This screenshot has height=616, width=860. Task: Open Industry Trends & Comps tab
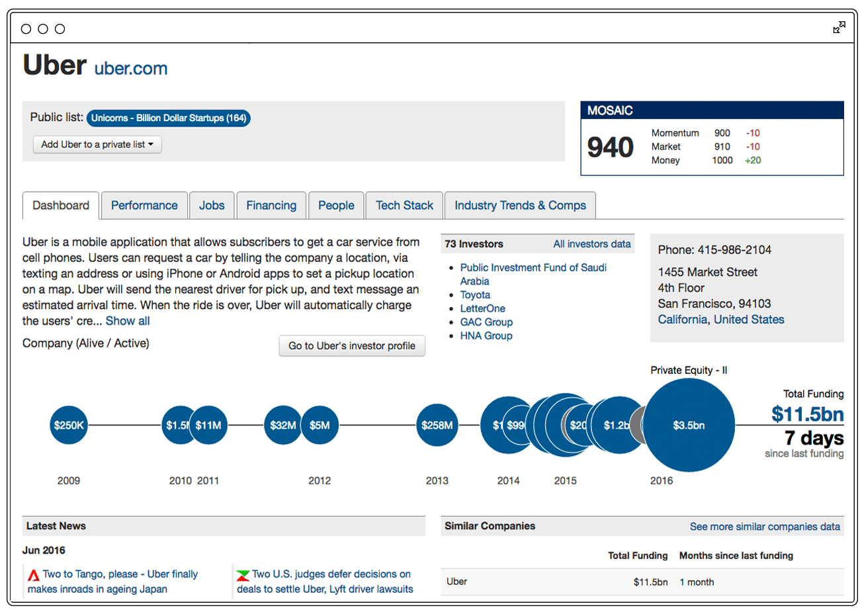click(520, 206)
